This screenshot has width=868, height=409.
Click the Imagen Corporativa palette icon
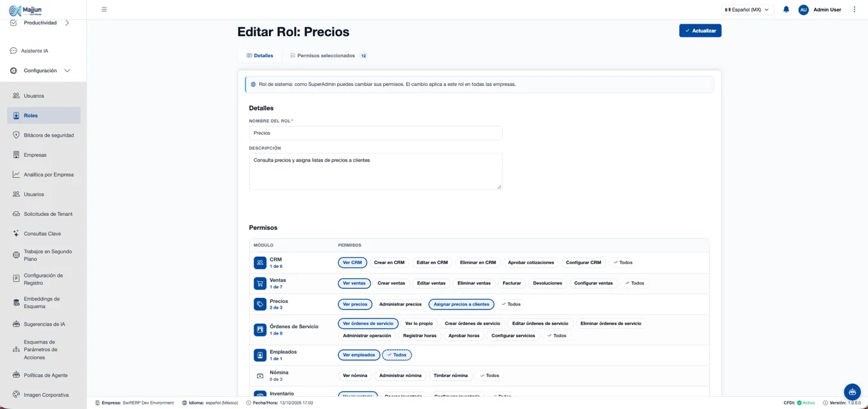pos(16,395)
